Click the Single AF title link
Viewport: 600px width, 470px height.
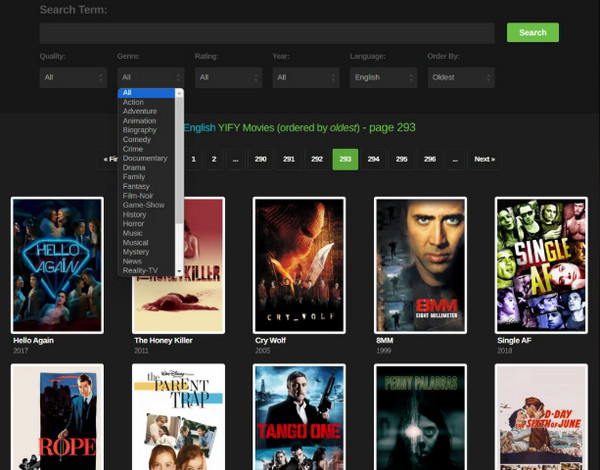tap(514, 341)
